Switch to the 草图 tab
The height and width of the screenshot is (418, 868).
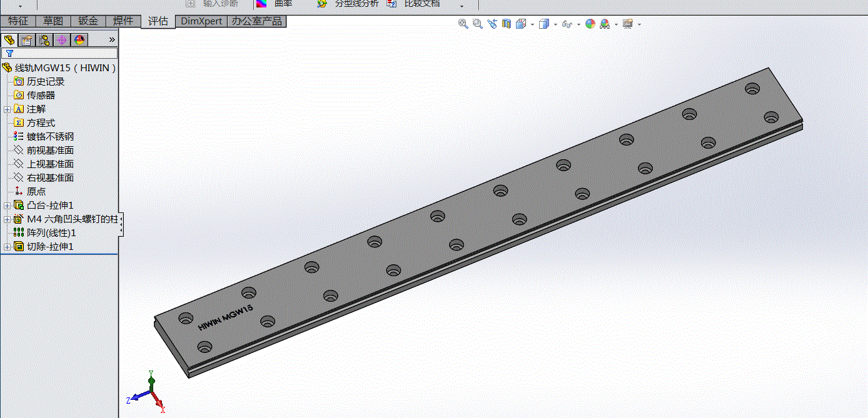(53, 21)
